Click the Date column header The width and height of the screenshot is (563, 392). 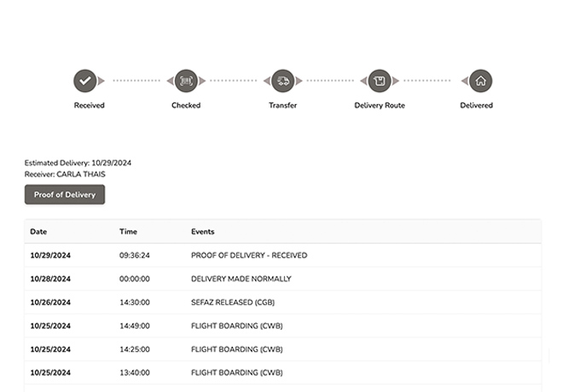click(x=38, y=232)
